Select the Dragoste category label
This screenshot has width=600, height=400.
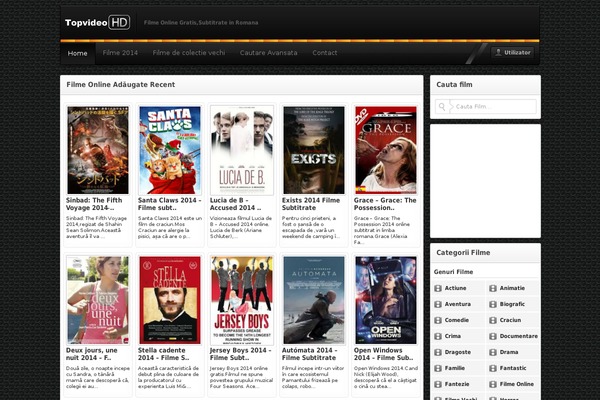click(x=458, y=352)
